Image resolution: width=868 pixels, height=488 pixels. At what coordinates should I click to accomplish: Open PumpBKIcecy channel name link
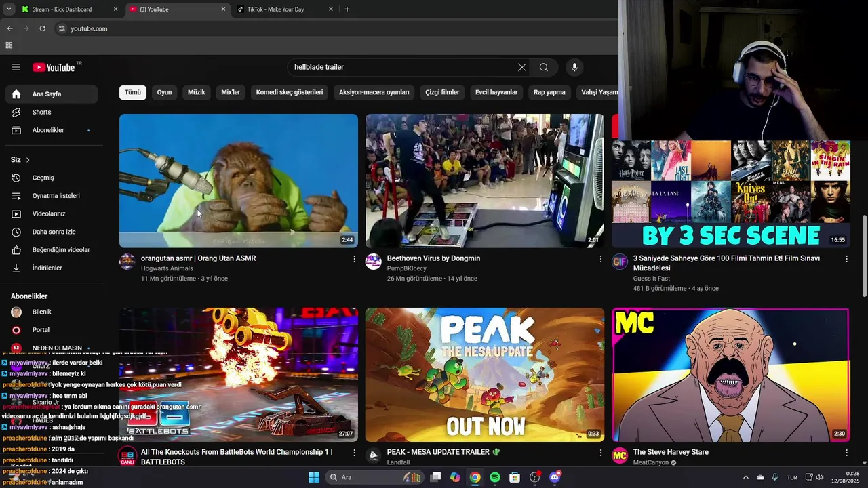click(407, 268)
